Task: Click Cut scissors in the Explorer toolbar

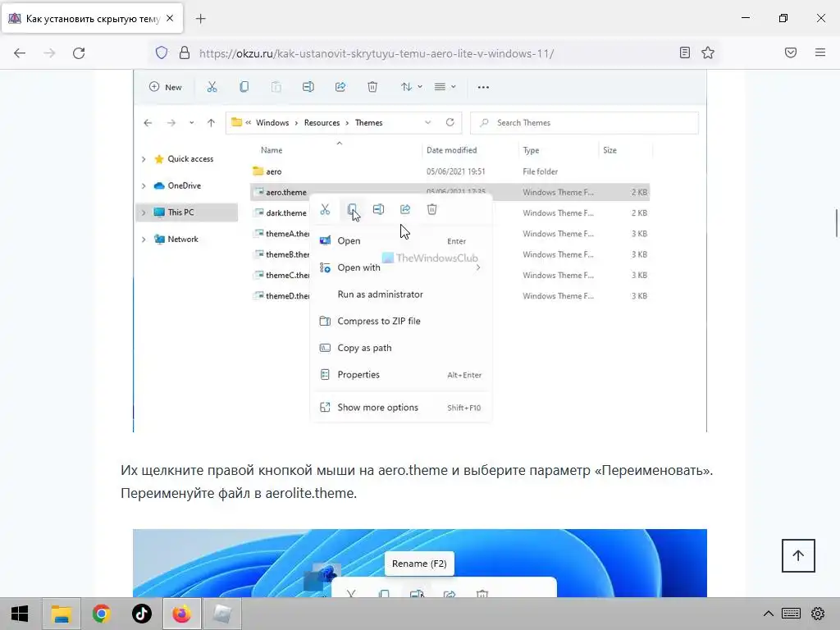Action: 212,87
